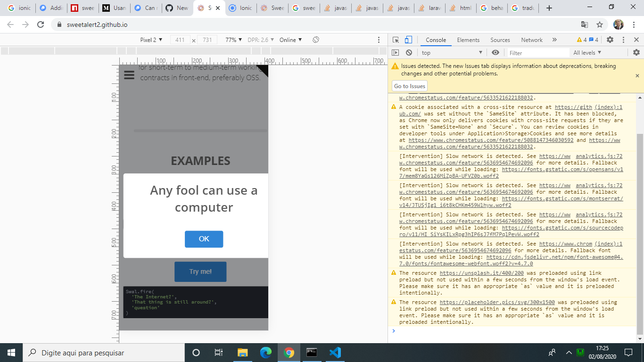This screenshot has height=362, width=644.
Task: Toggle the device toolbar icon
Action: pyautogui.click(x=409, y=40)
